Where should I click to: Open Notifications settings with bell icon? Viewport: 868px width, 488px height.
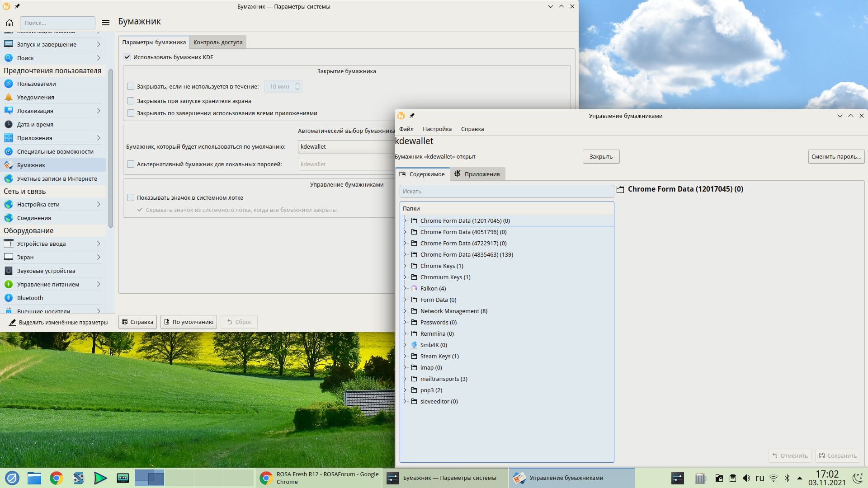9,97
